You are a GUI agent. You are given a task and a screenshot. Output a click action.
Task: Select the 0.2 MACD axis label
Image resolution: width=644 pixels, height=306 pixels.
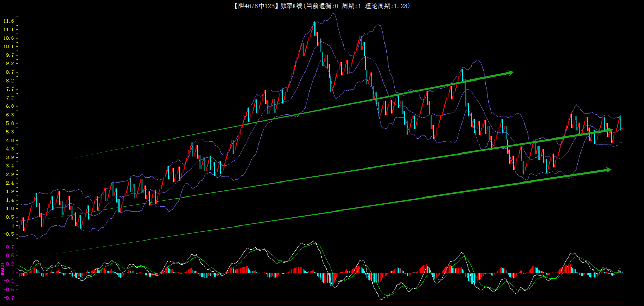click(10, 264)
